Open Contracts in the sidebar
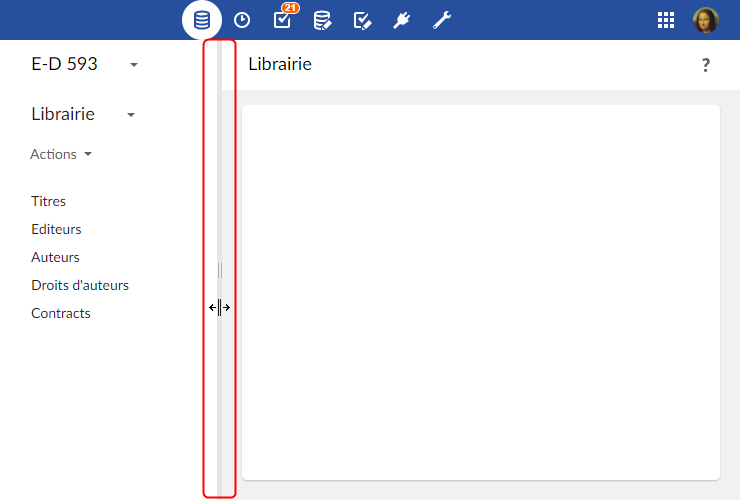This screenshot has width=740, height=500. point(61,313)
